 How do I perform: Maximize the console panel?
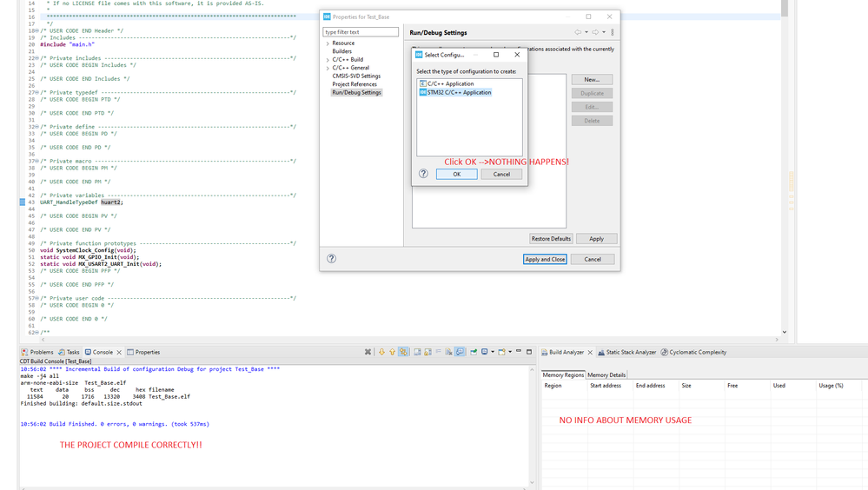529,352
